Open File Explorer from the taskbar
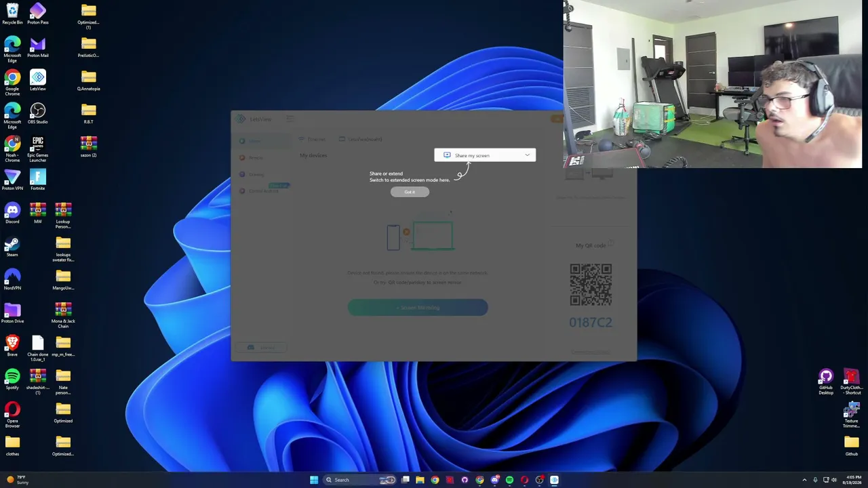Image resolution: width=868 pixels, height=488 pixels. tap(420, 480)
